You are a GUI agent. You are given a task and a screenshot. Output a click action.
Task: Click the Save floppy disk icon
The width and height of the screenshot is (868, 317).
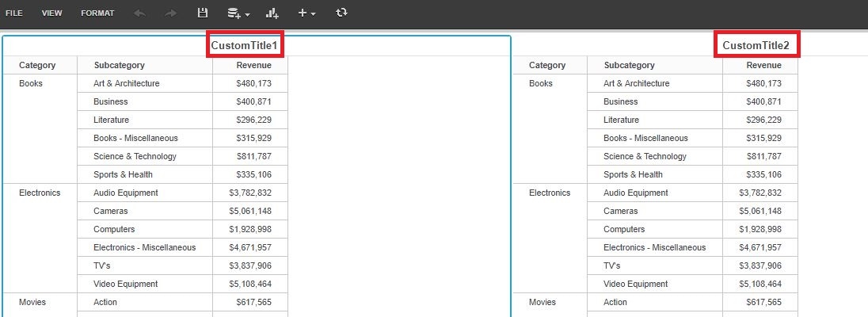(203, 13)
